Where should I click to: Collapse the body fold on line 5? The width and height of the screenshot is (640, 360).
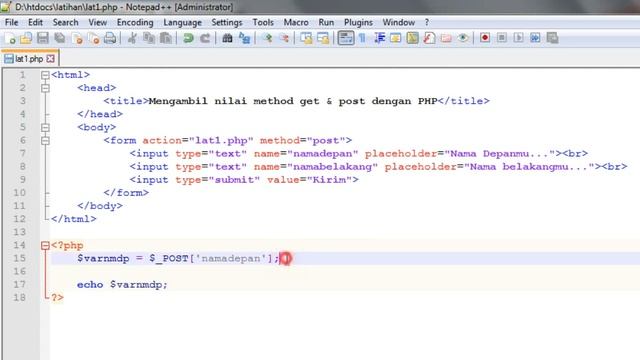pyautogui.click(x=45, y=127)
